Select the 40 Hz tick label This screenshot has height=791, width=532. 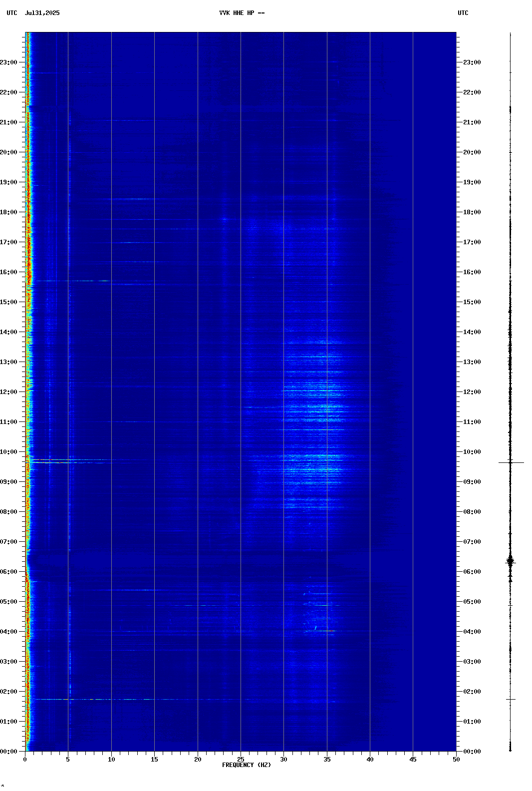point(370,760)
